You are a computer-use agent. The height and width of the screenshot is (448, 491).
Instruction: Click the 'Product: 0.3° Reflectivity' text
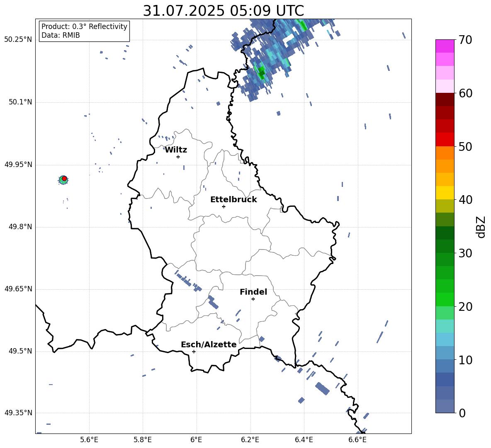[84, 26]
